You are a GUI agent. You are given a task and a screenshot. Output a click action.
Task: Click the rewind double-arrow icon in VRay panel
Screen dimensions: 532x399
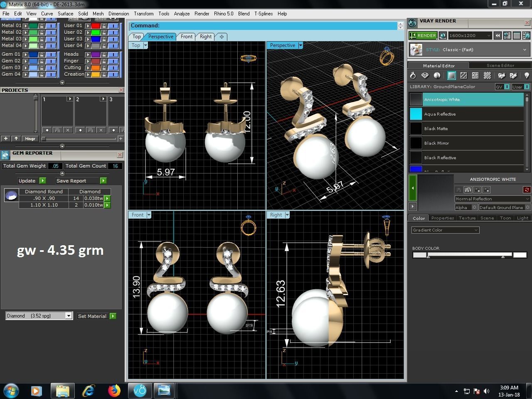[498, 36]
